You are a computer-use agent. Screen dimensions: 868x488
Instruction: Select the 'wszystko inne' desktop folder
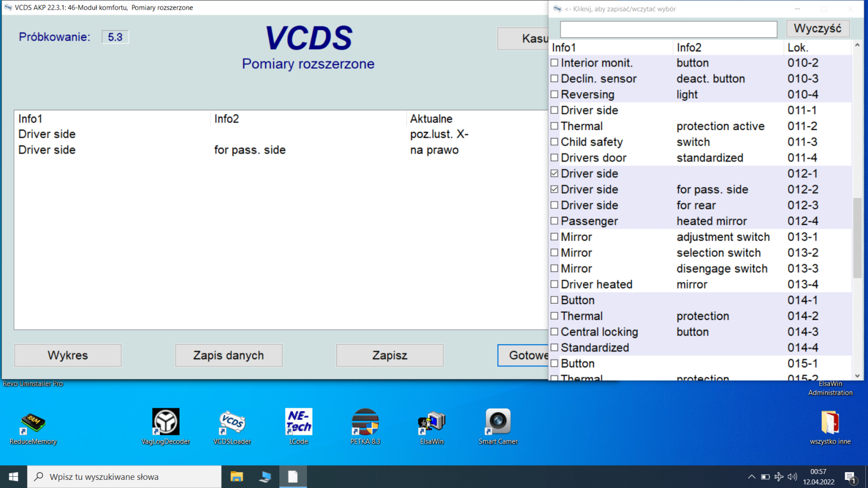(x=830, y=427)
